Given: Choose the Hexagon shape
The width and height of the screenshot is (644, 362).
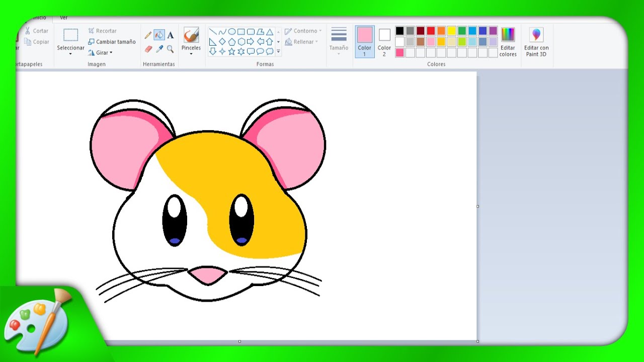Looking at the screenshot, I should (242, 42).
